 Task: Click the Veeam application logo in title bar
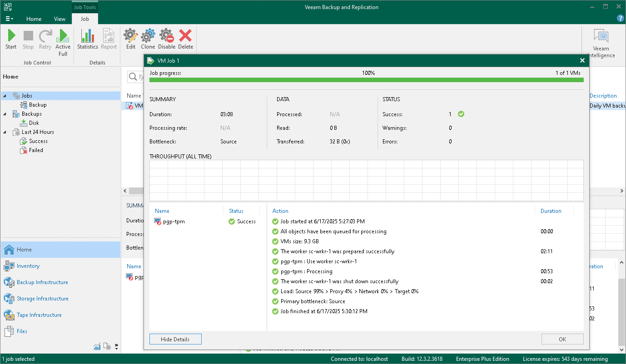tap(8, 7)
